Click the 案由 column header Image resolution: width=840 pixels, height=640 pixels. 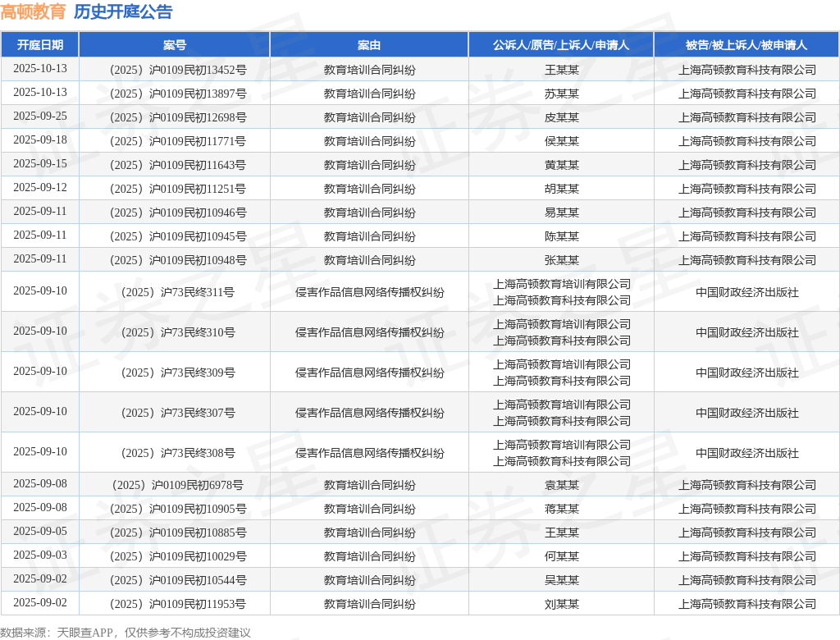369,45
